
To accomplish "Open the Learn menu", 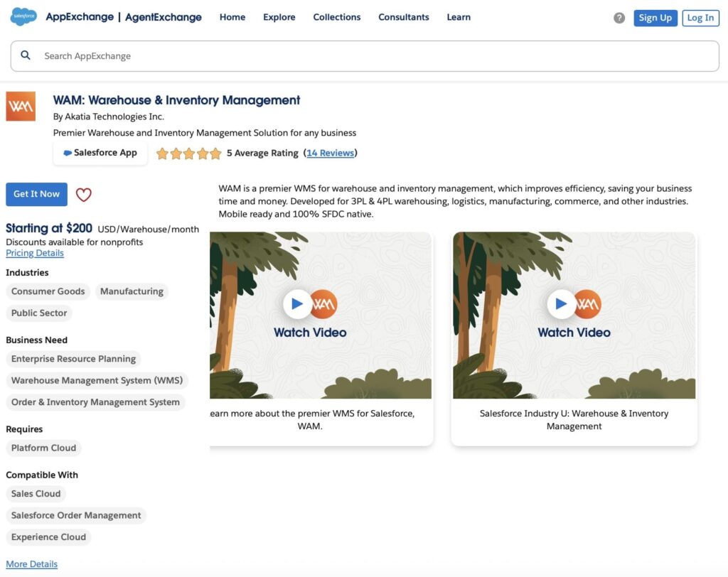I will click(459, 17).
